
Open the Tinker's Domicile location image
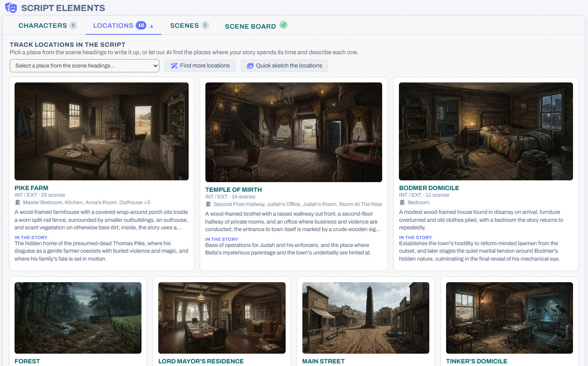point(510,318)
